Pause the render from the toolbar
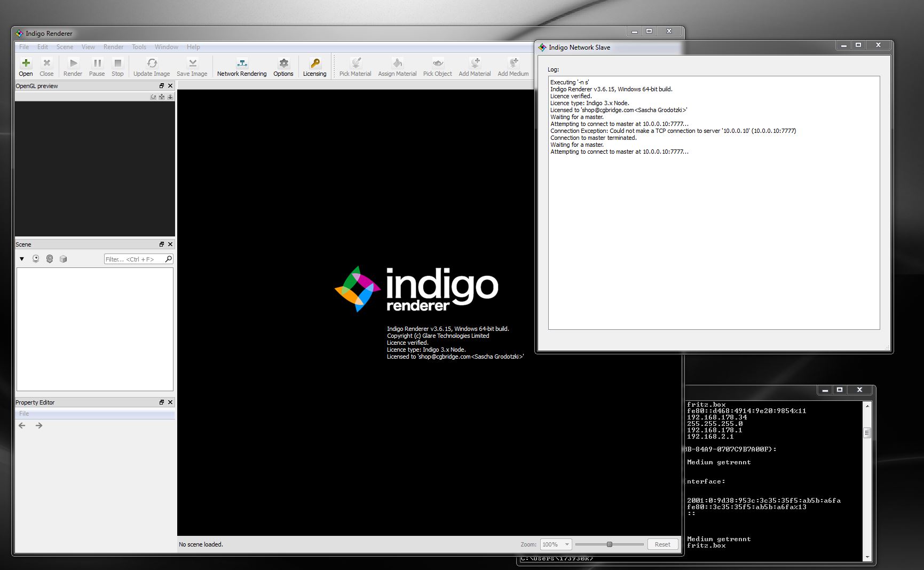 click(x=97, y=67)
